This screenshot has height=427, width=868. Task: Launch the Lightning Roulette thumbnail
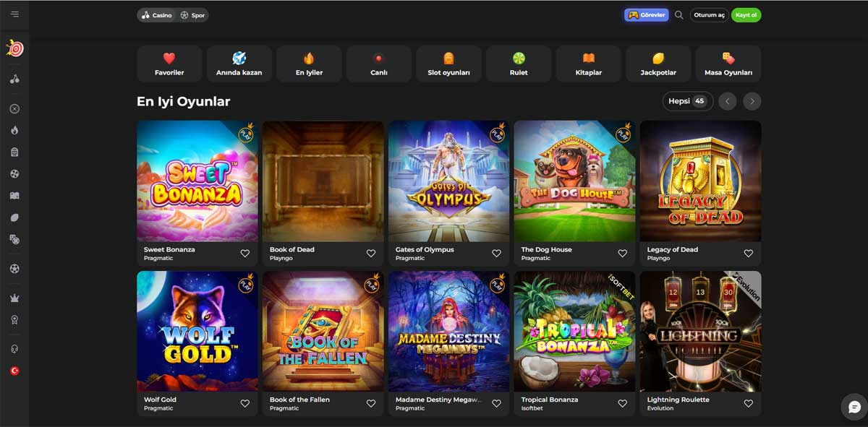tap(700, 332)
